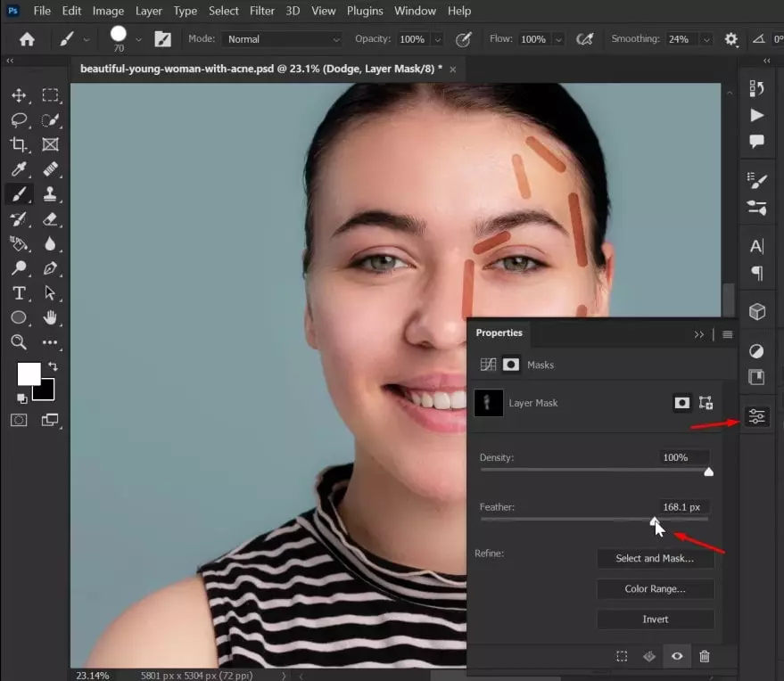Select the Horizontal Type tool
This screenshot has width=784, height=681.
click(x=19, y=292)
